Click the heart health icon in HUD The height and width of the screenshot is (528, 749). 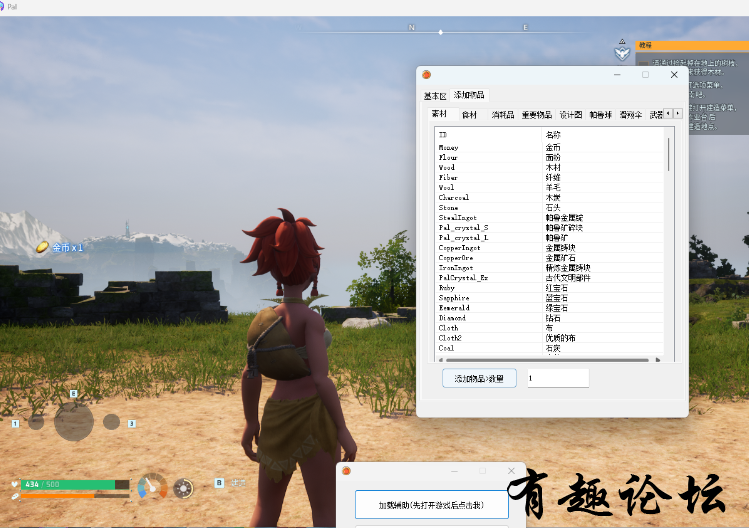pyautogui.click(x=14, y=484)
